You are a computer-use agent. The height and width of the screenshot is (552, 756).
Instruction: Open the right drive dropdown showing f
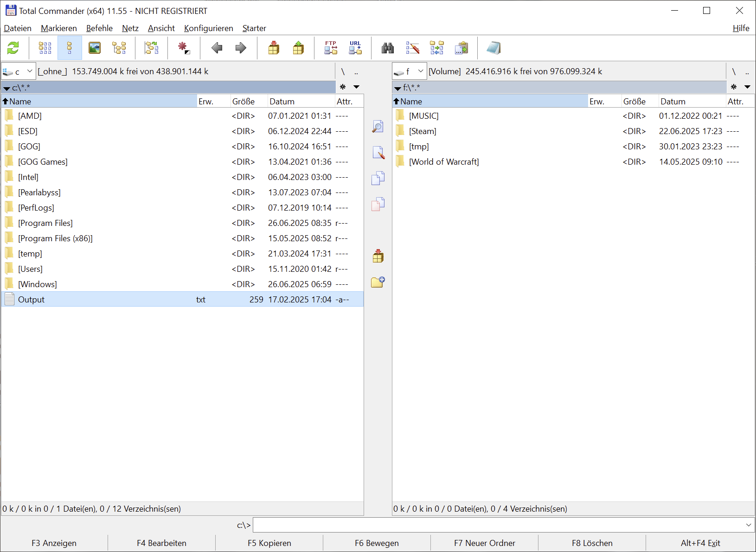(410, 71)
